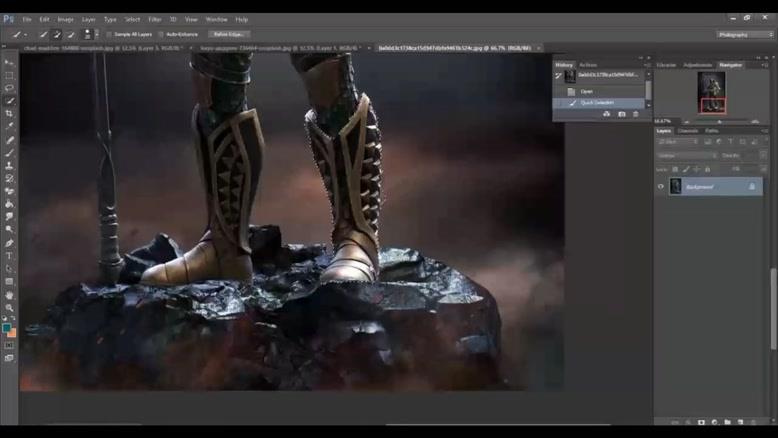Select the Path Selection tool
The height and width of the screenshot is (438, 778).
pos(9,269)
